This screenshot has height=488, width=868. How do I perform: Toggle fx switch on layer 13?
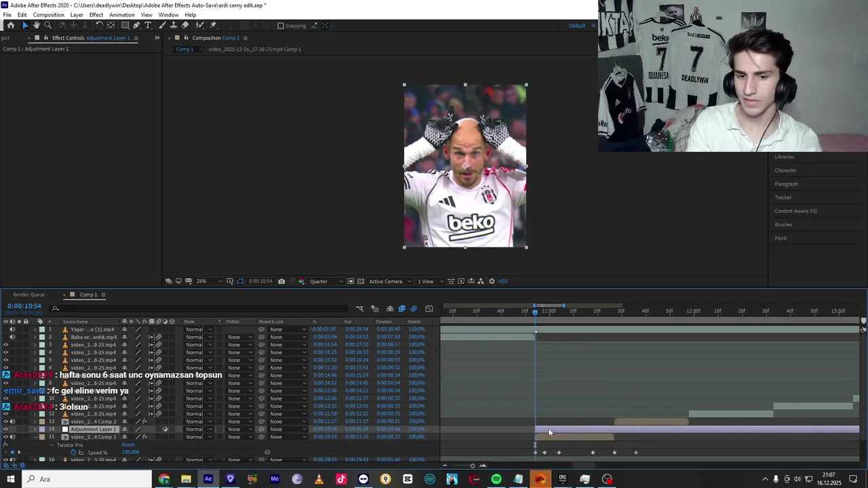pos(144,422)
